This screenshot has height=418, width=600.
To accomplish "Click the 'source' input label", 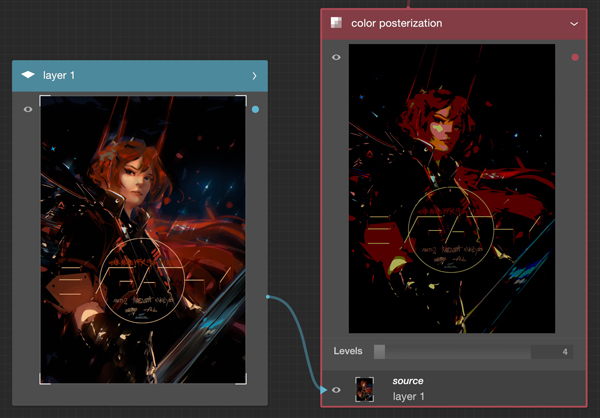I will click(x=408, y=381).
